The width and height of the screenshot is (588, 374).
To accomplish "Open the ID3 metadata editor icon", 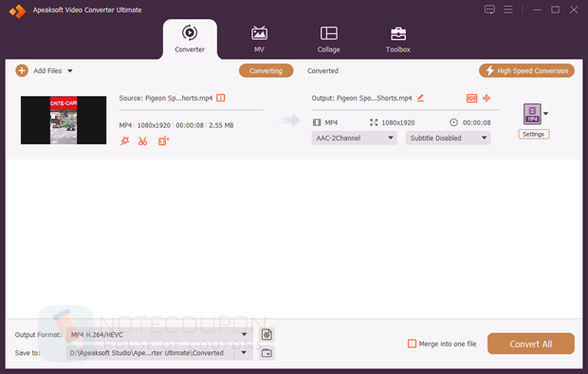I will tap(471, 98).
